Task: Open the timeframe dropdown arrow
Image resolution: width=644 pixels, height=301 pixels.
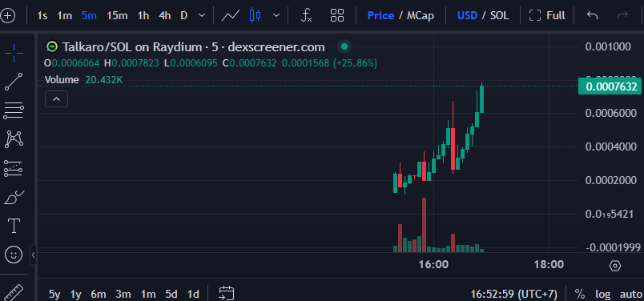Action: click(x=202, y=16)
